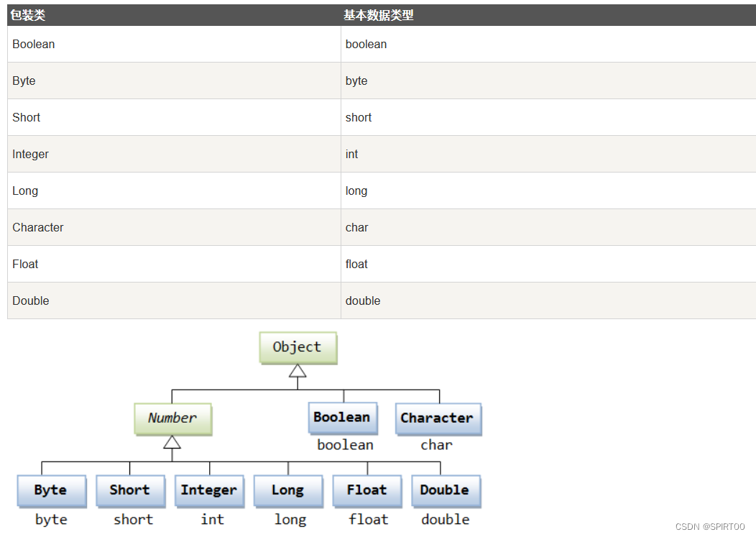This screenshot has height=537, width=756.
Task: Click the 基本数据类型 column header
Action: point(548,15)
